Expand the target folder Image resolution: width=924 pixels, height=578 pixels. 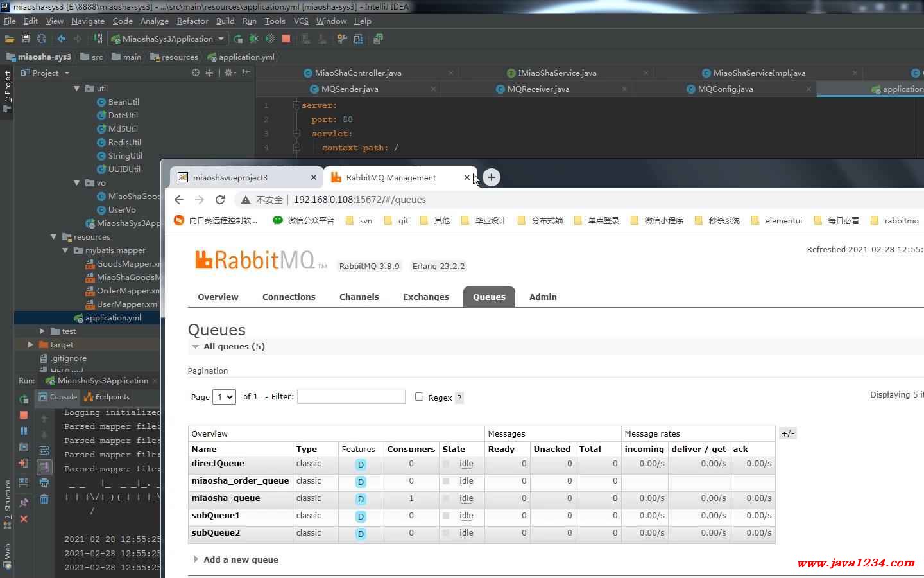[30, 345]
